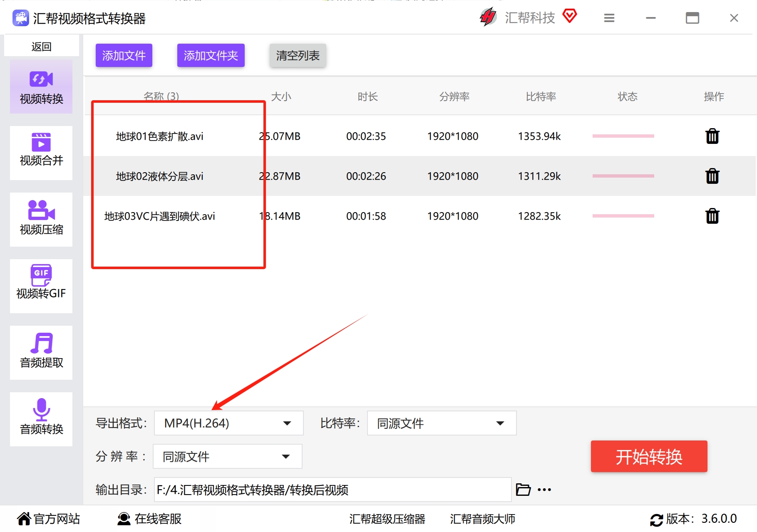This screenshot has height=532, width=757.
Task: Expand the 分辨率 同源文件 dropdown
Action: pos(228,456)
